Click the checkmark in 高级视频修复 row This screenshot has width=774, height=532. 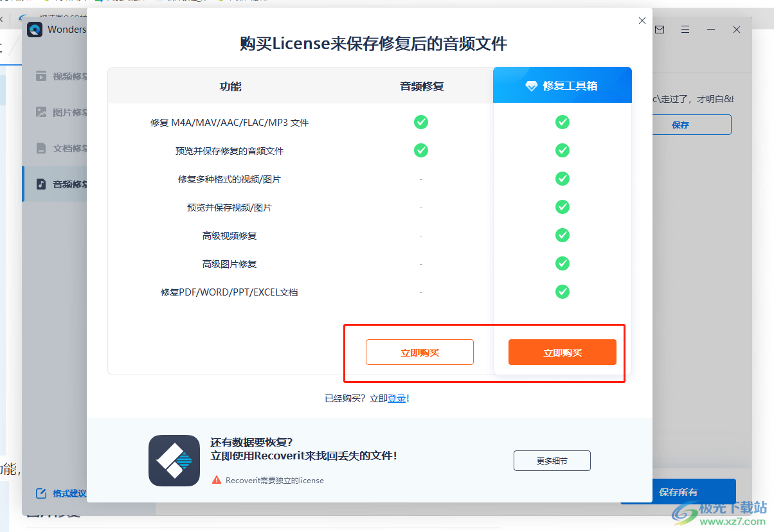(x=562, y=235)
